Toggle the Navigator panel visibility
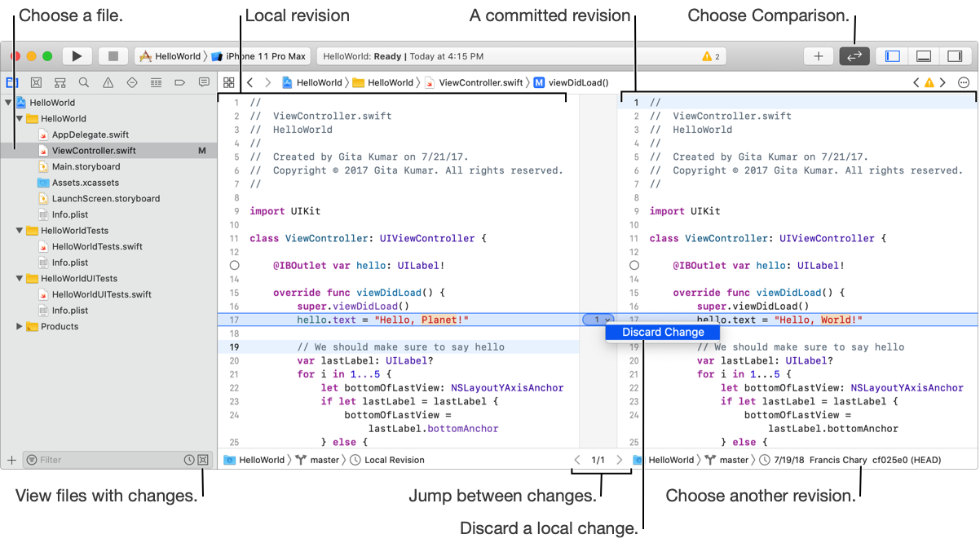The image size is (980, 543). 892,56
